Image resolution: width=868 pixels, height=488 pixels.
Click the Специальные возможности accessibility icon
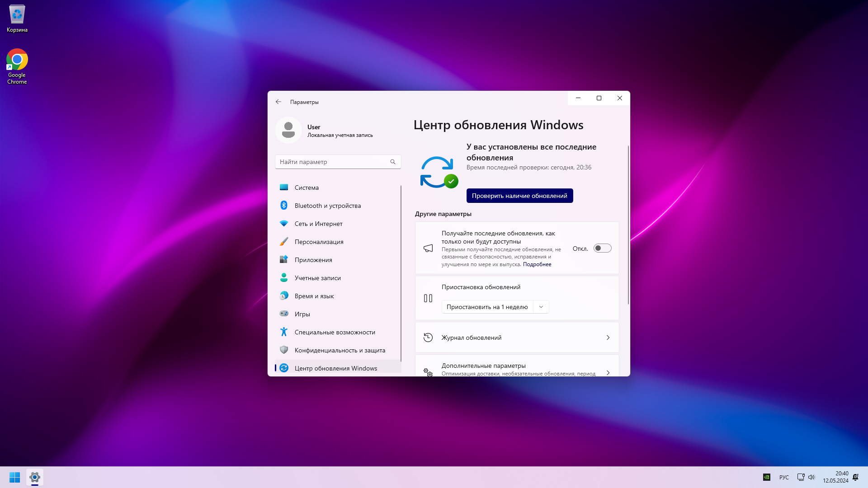tap(284, 332)
